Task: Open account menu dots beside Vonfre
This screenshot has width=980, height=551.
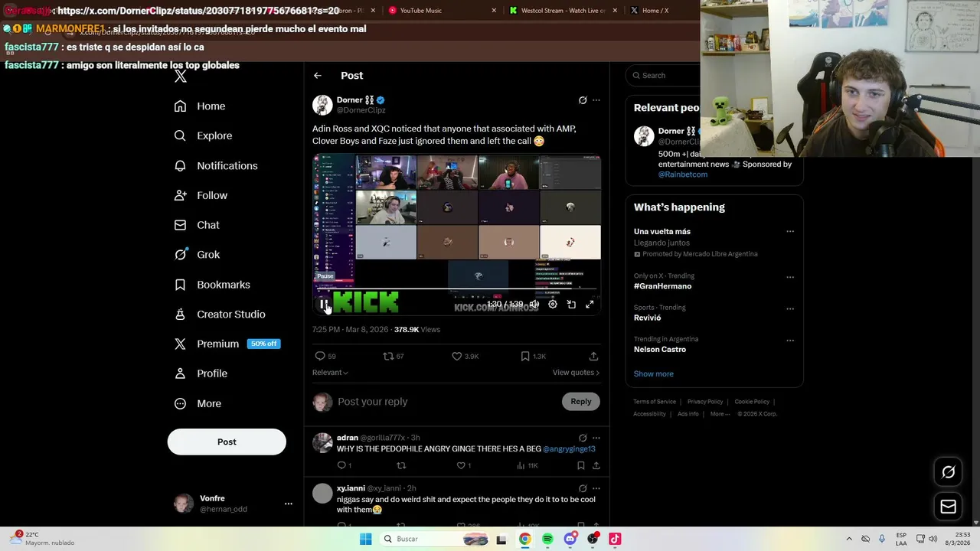Action: tap(289, 504)
